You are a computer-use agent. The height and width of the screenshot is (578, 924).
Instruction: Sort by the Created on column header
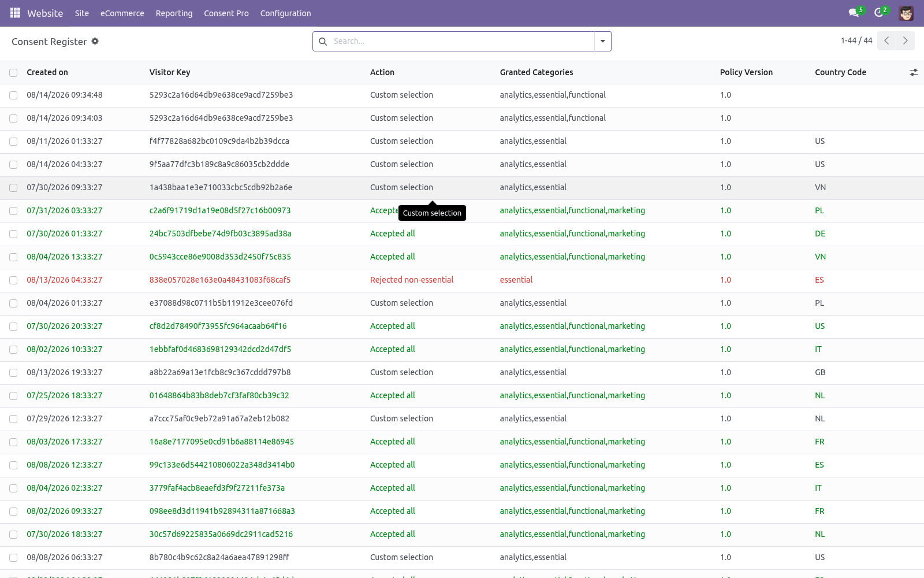pyautogui.click(x=47, y=72)
